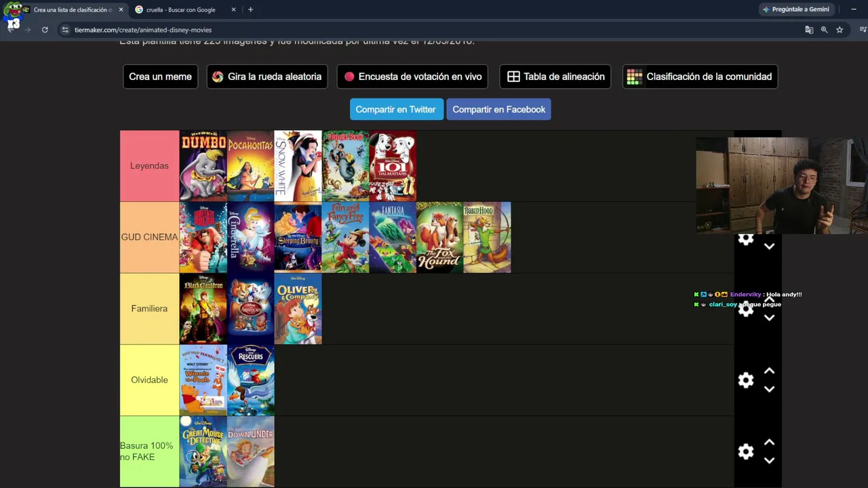
Task: Select the Snow White movie poster
Action: [298, 166]
